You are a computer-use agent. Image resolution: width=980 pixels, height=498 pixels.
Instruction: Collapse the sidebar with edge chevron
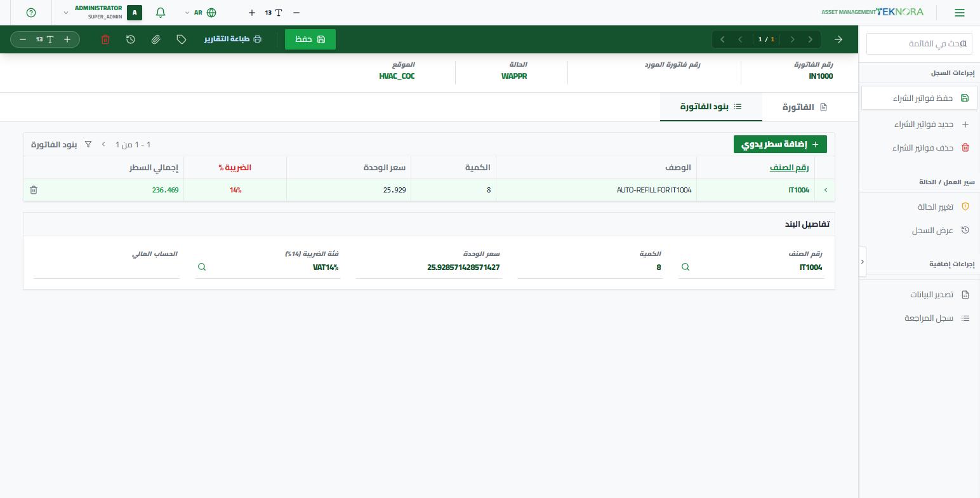click(x=862, y=262)
